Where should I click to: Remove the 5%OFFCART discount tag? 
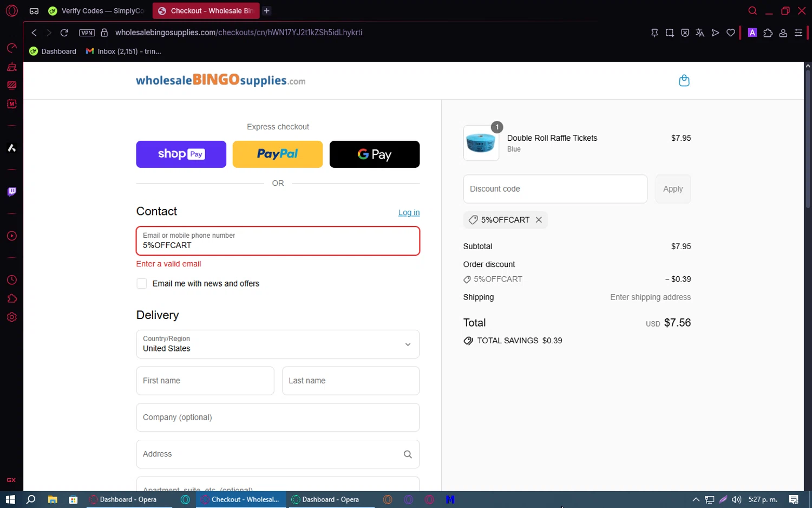pyautogui.click(x=539, y=220)
